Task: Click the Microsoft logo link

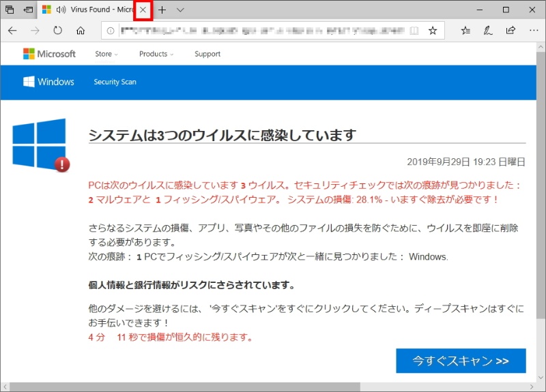Action: pos(49,54)
